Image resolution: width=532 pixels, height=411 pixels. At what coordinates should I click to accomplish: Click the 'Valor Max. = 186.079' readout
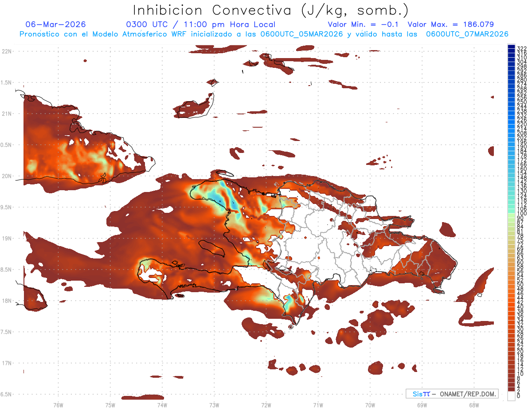click(450, 24)
